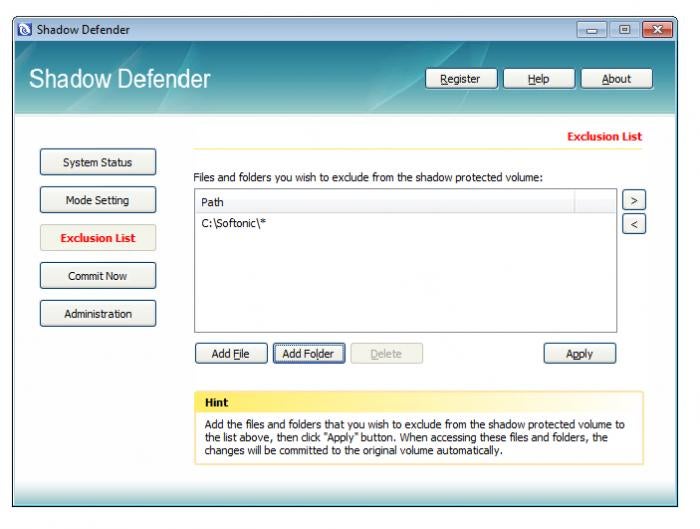Click the Path column header
Viewport: 700px width, 529px height.
tap(385, 202)
